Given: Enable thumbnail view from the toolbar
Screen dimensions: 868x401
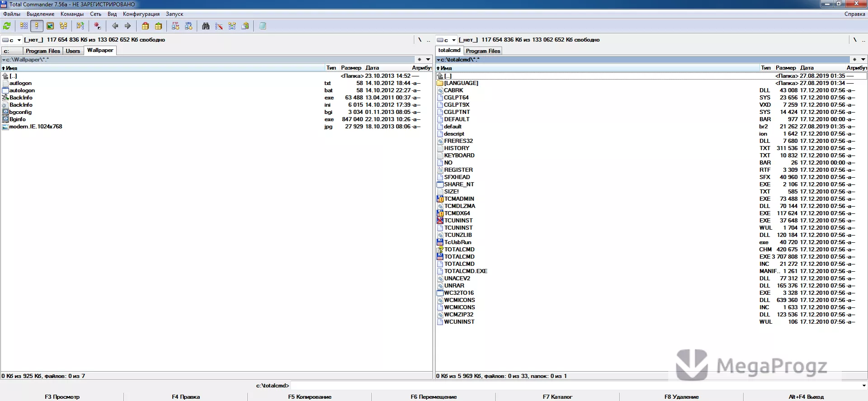Looking at the screenshot, I should tap(50, 26).
